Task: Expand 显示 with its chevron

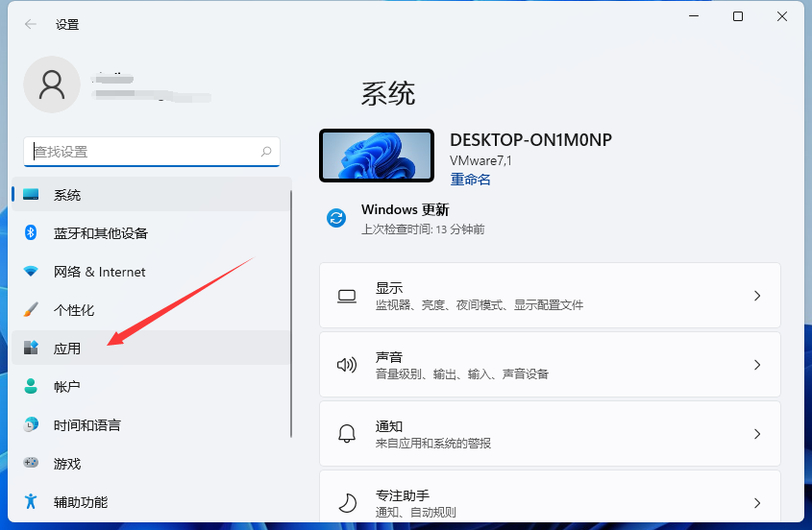Action: point(757,296)
